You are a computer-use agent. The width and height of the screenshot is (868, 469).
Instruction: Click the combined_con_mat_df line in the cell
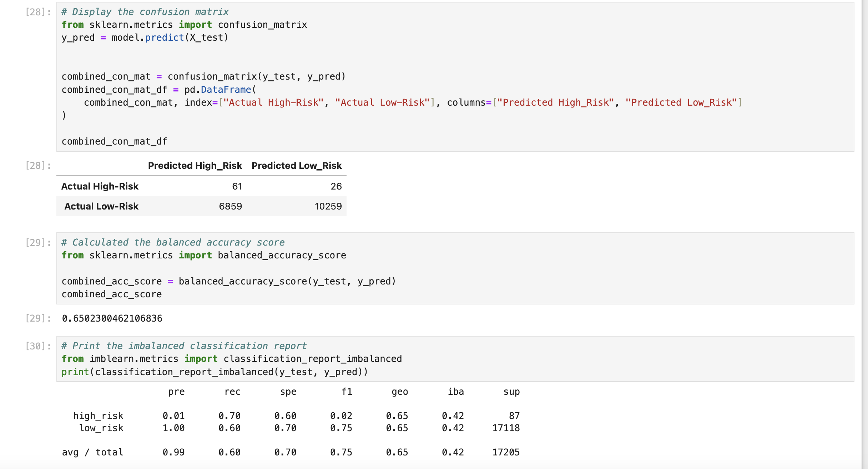[114, 141]
